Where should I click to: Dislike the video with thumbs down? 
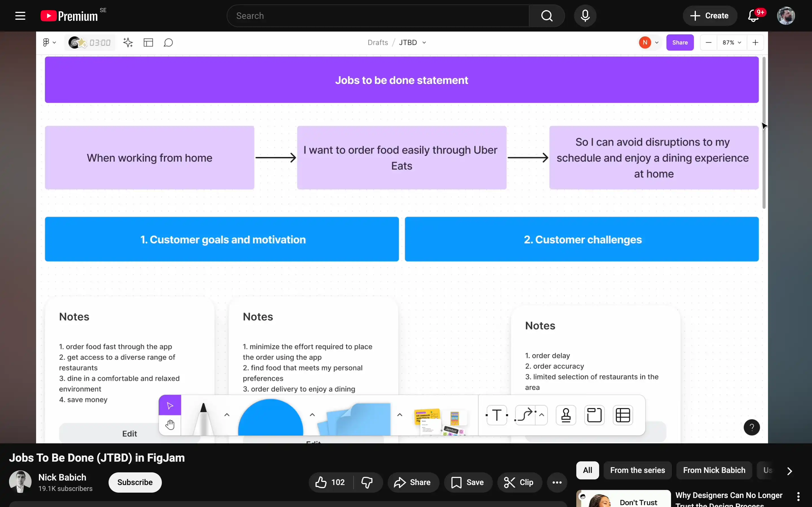[x=367, y=482]
